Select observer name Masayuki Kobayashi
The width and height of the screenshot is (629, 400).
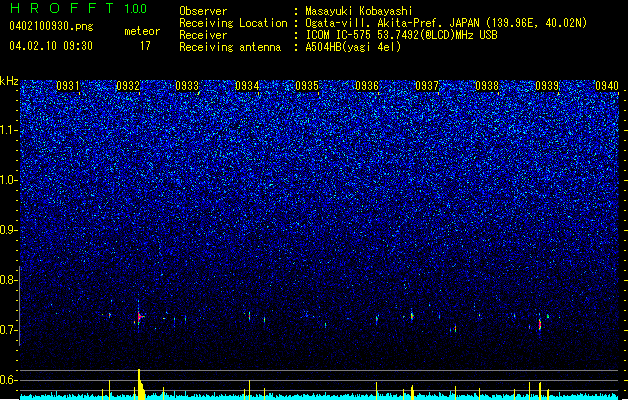359,11
